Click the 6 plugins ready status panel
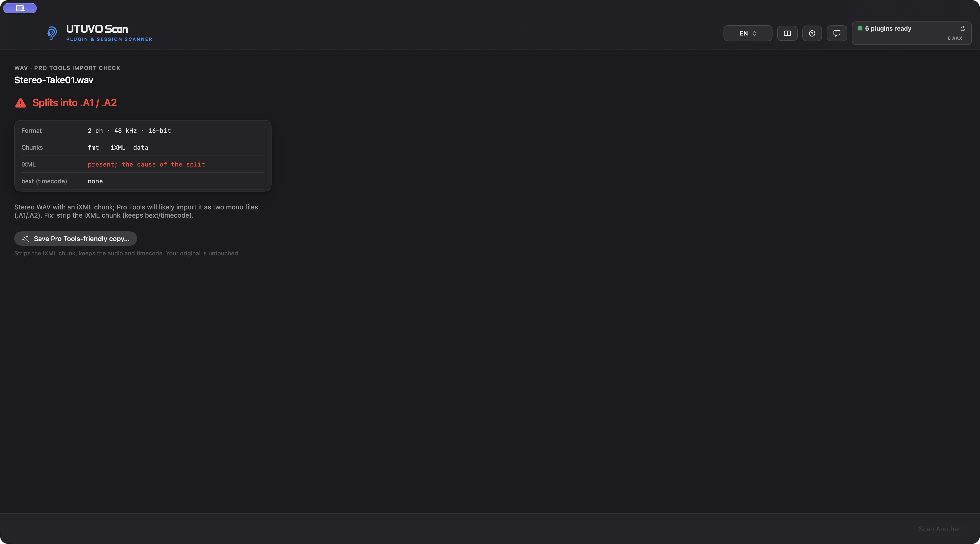Screen dimensions: 980x544 (x=912, y=33)
